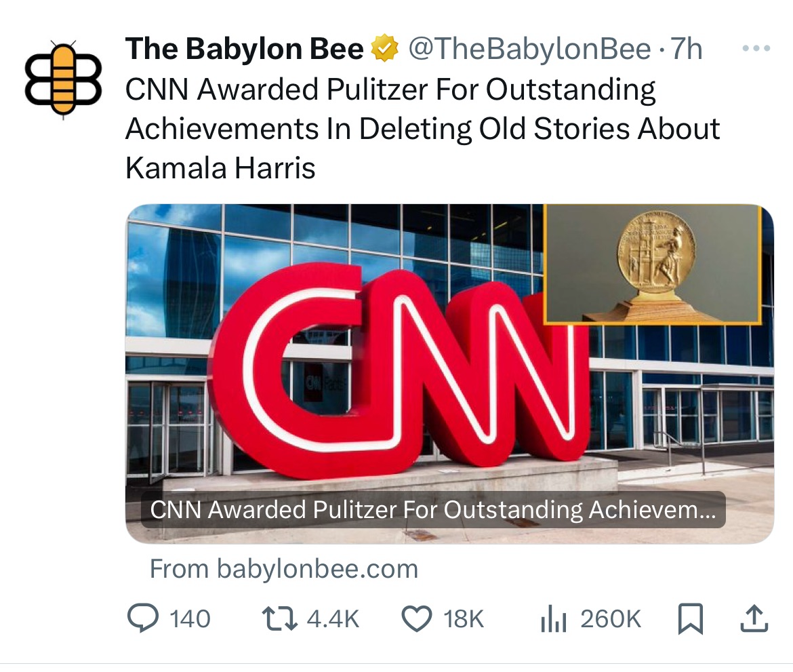Bookmark this Babylon Bee tweet
The image size is (793, 672).
point(691,618)
